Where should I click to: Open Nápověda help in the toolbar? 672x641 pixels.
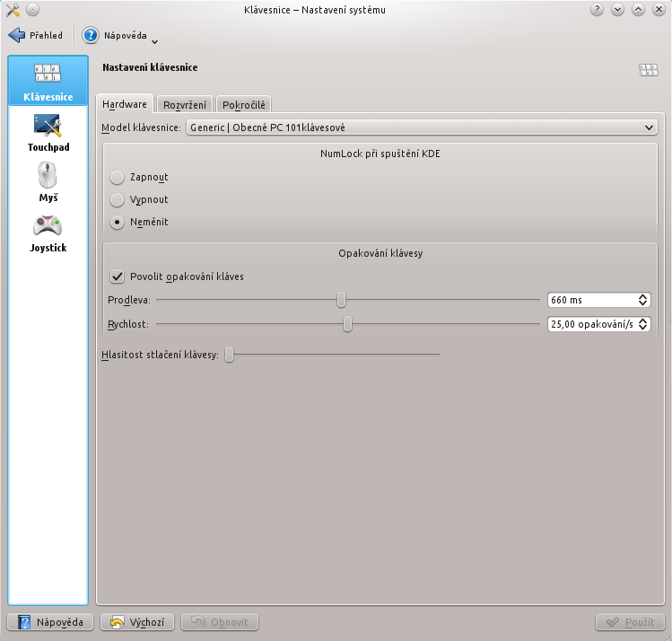[115, 35]
